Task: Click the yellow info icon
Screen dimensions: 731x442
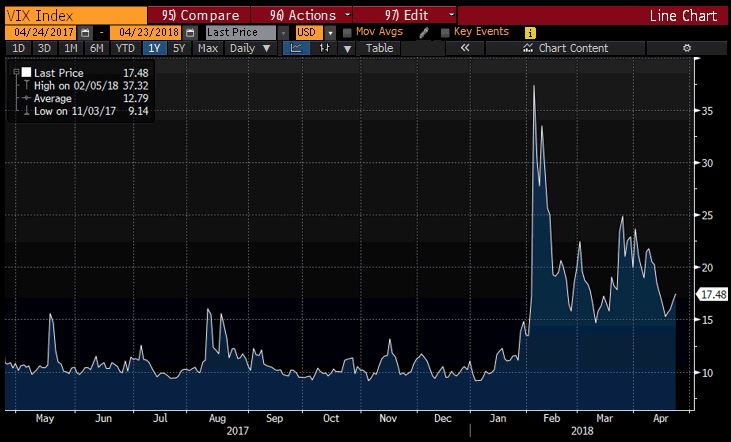Action: click(530, 33)
